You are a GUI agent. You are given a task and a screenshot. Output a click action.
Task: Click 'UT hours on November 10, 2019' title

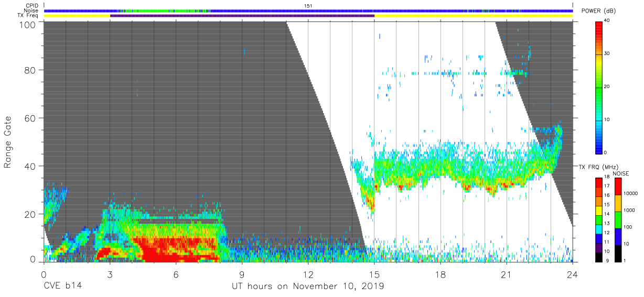tap(308, 287)
